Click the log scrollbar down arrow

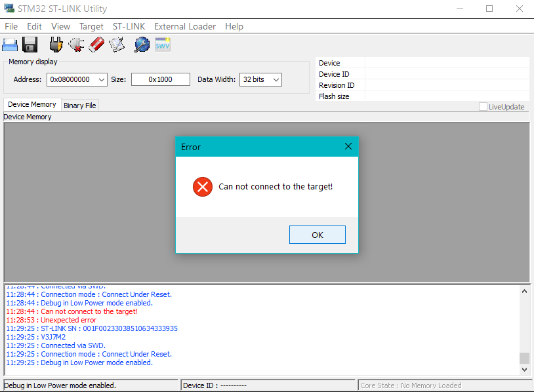(524, 370)
